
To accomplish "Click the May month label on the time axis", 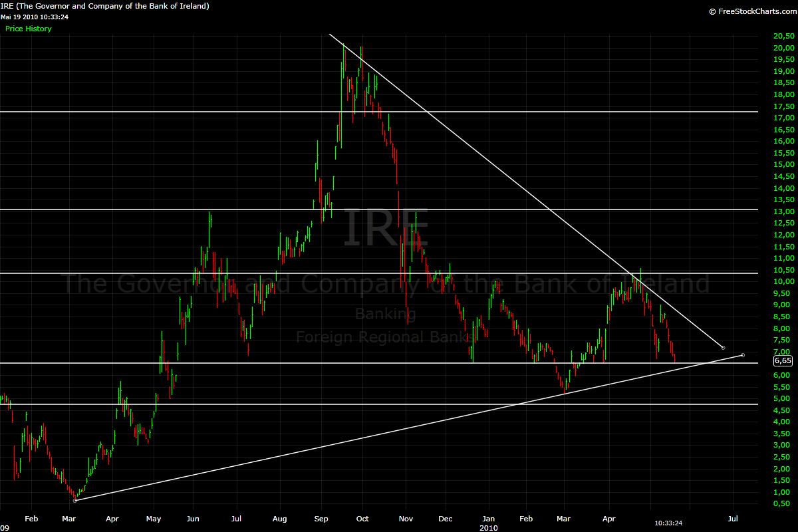I will (154, 517).
